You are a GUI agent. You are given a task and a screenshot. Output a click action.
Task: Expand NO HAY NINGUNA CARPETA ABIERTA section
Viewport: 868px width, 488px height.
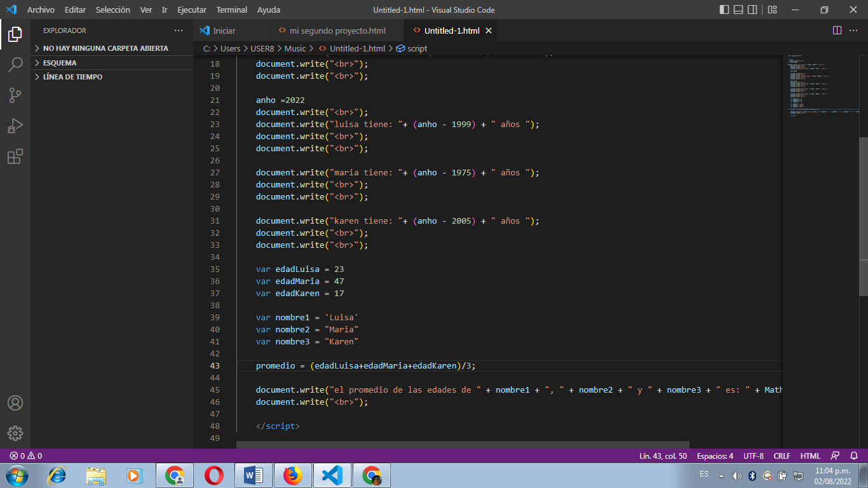click(112, 48)
